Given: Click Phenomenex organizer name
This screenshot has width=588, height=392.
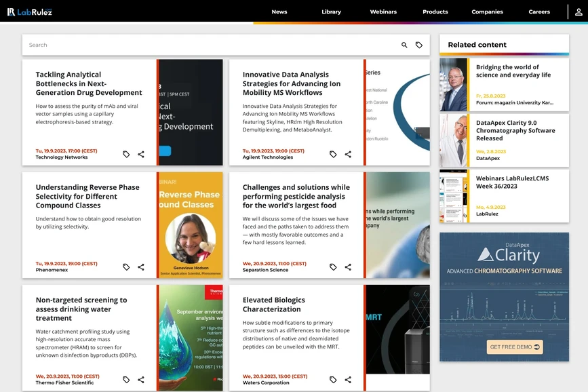Looking at the screenshot, I should [52, 270].
